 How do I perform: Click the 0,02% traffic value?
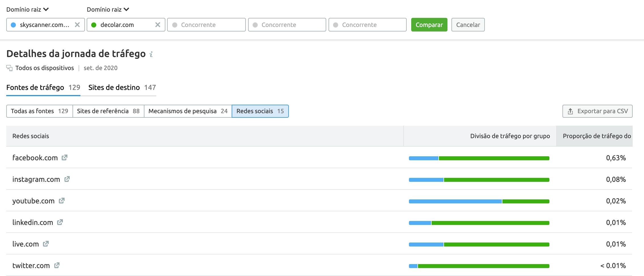(x=616, y=201)
